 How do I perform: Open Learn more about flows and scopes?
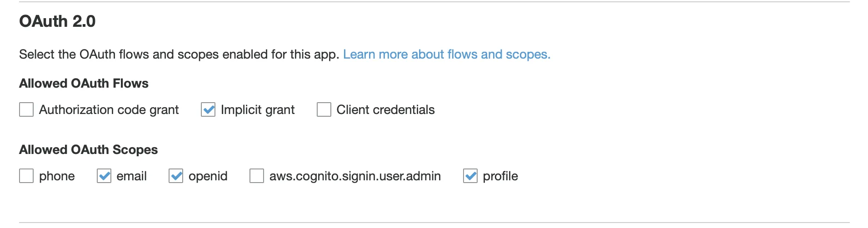tap(446, 55)
